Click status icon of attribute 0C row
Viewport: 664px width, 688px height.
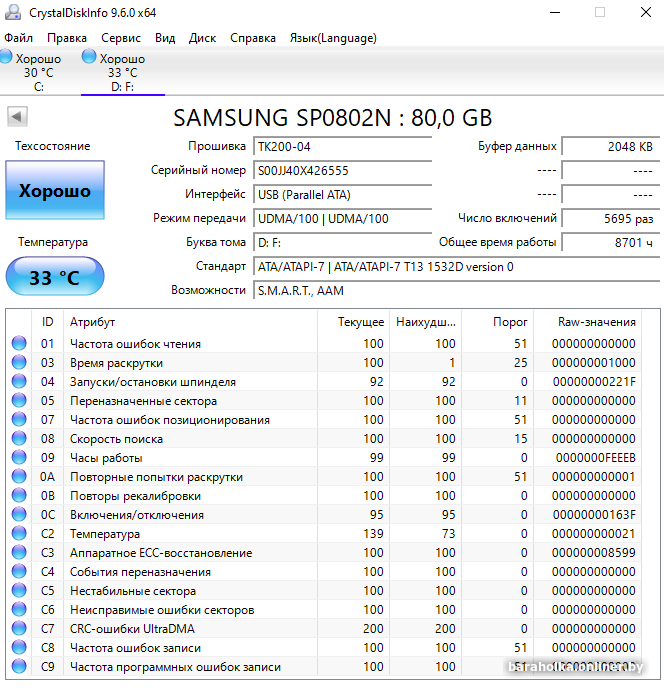pos(19,514)
